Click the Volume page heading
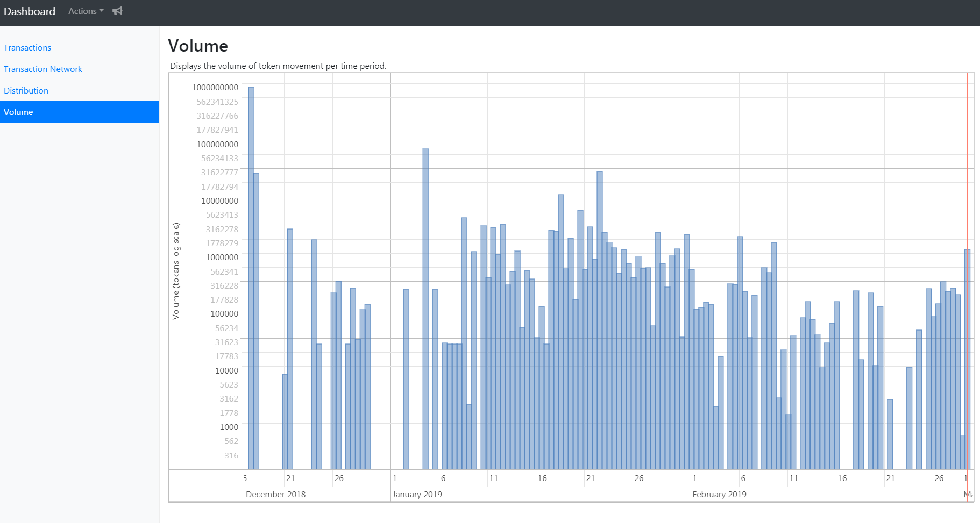This screenshot has width=980, height=523. click(198, 46)
